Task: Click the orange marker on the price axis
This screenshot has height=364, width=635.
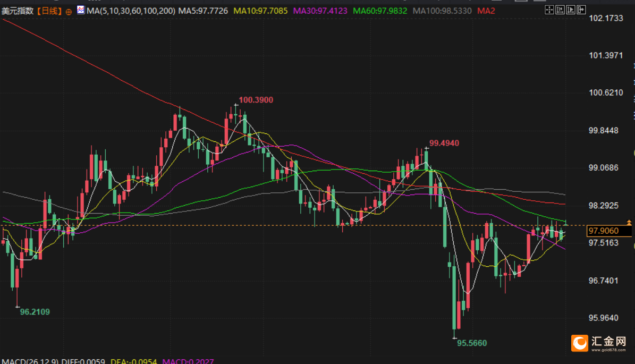Action: click(x=629, y=223)
